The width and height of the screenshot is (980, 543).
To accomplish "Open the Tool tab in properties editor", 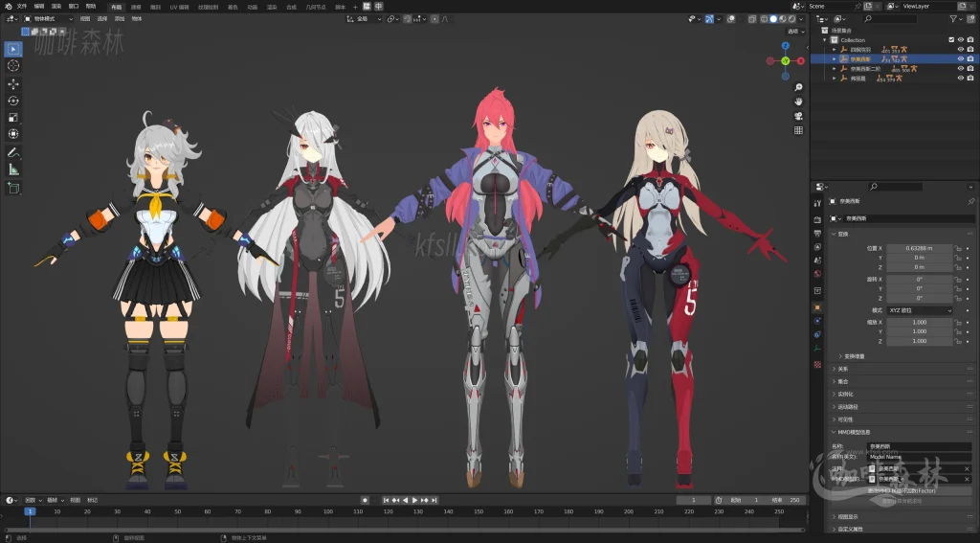I will pos(817,203).
